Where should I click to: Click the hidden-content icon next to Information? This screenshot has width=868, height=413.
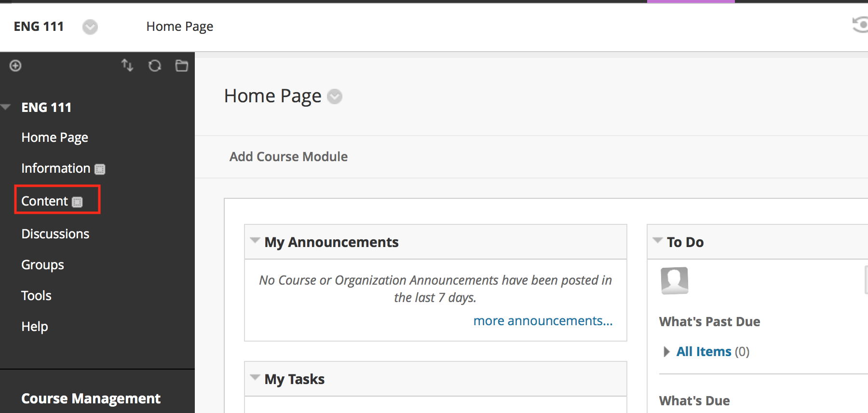tap(100, 169)
